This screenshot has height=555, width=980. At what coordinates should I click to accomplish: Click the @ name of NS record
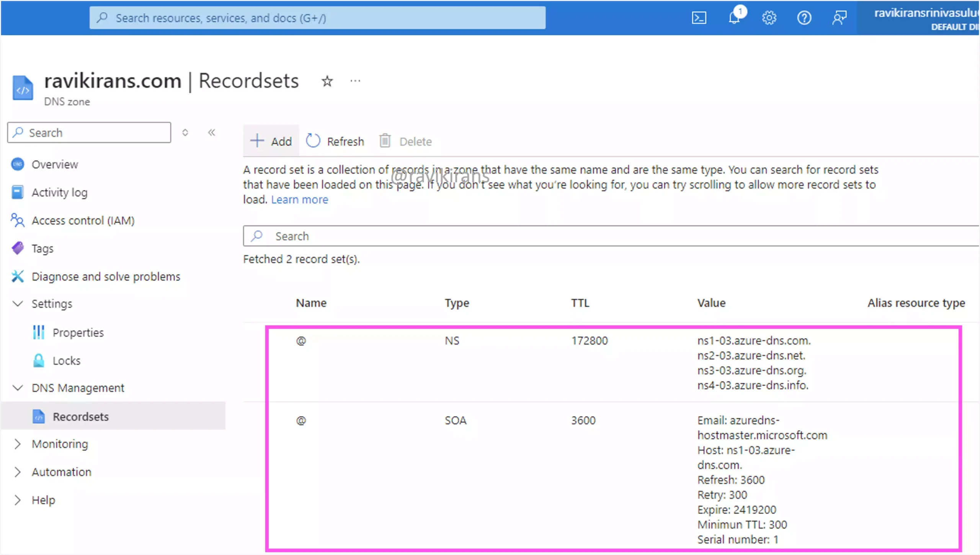tap(301, 341)
